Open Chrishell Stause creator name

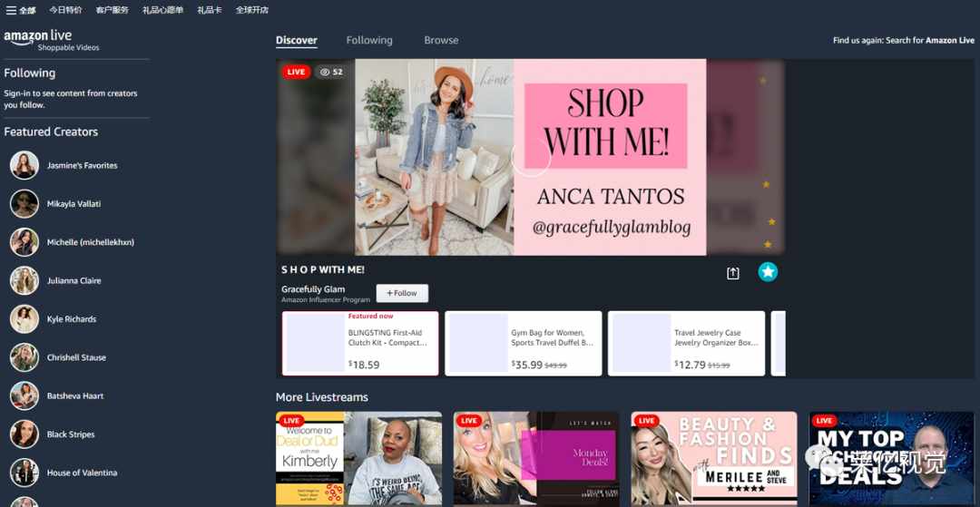(x=76, y=357)
